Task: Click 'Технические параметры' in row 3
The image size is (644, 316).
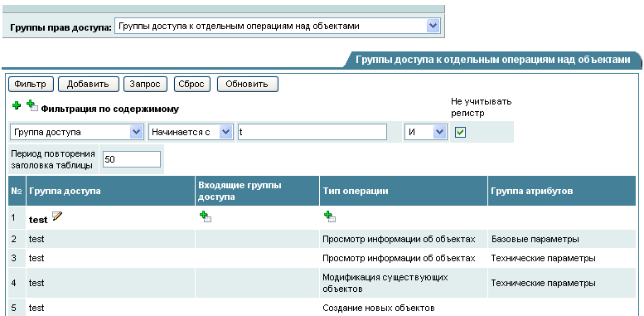Action: (544, 259)
